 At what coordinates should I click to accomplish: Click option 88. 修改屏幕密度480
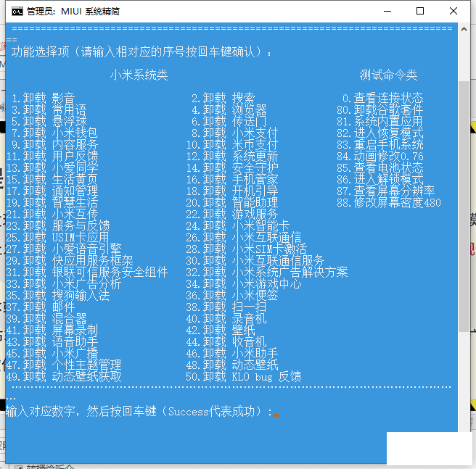(x=389, y=203)
